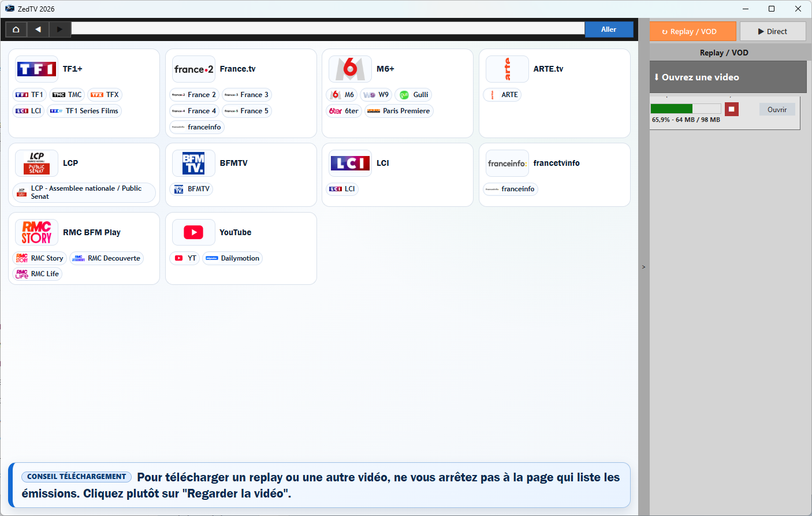The image size is (812, 516).
Task: Select the ARTE channel chip
Action: 502,95
